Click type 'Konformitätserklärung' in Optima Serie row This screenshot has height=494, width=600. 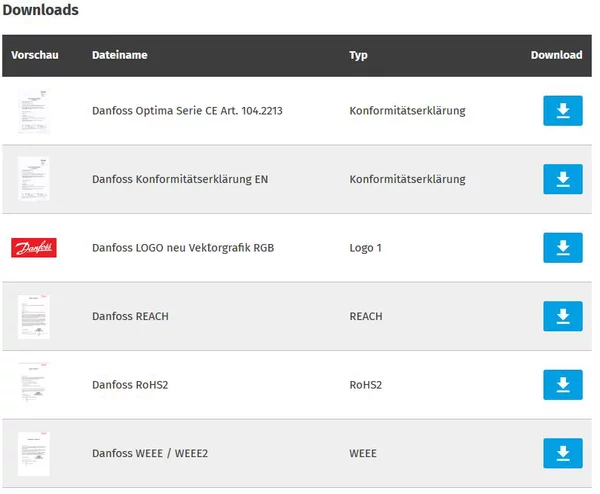tap(408, 111)
